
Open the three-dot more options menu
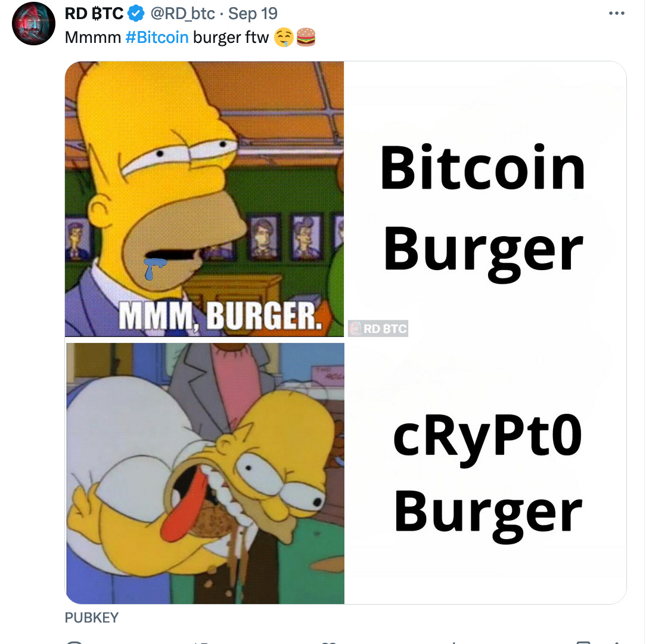(616, 14)
